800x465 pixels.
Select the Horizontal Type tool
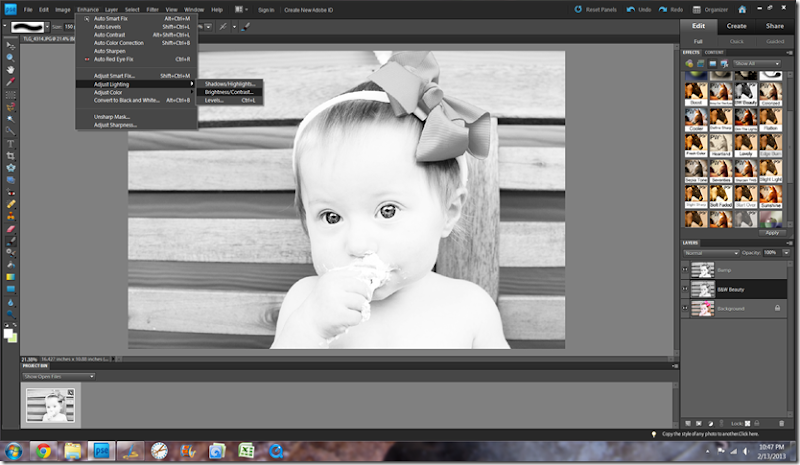(x=10, y=143)
